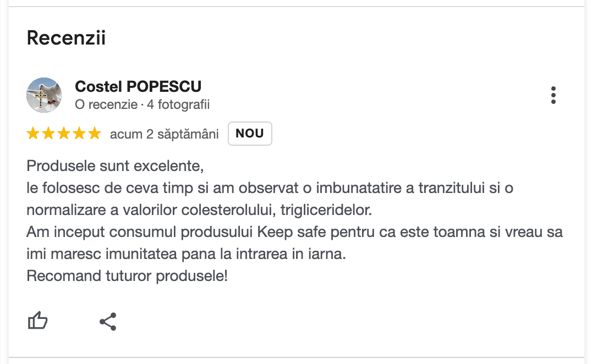The image size is (592, 364).
Task: Click the line mentioning Keep safe
Action: click(x=294, y=231)
